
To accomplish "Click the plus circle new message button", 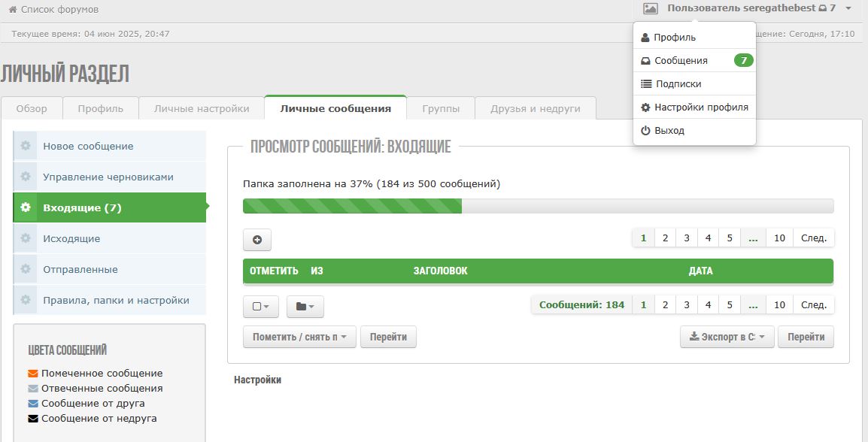I will pyautogui.click(x=257, y=240).
